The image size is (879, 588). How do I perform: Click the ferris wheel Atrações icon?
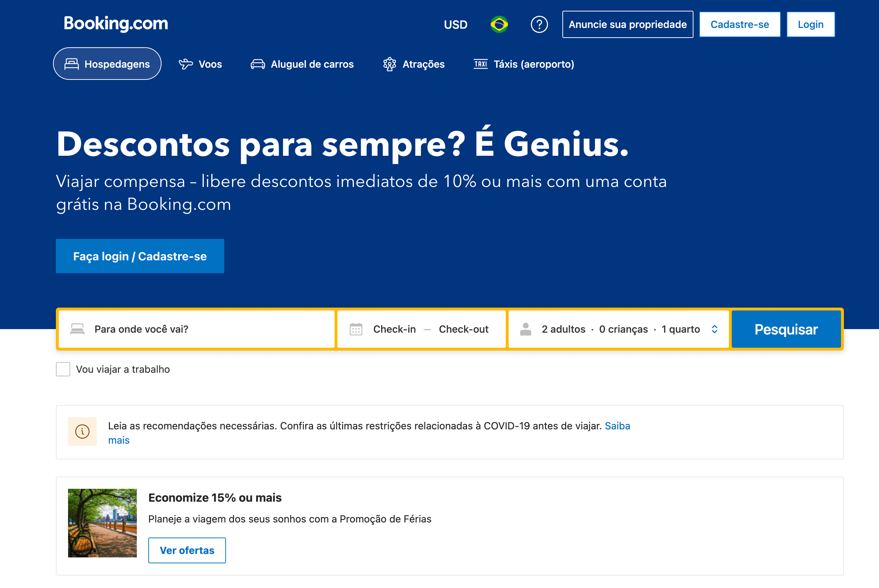[390, 64]
